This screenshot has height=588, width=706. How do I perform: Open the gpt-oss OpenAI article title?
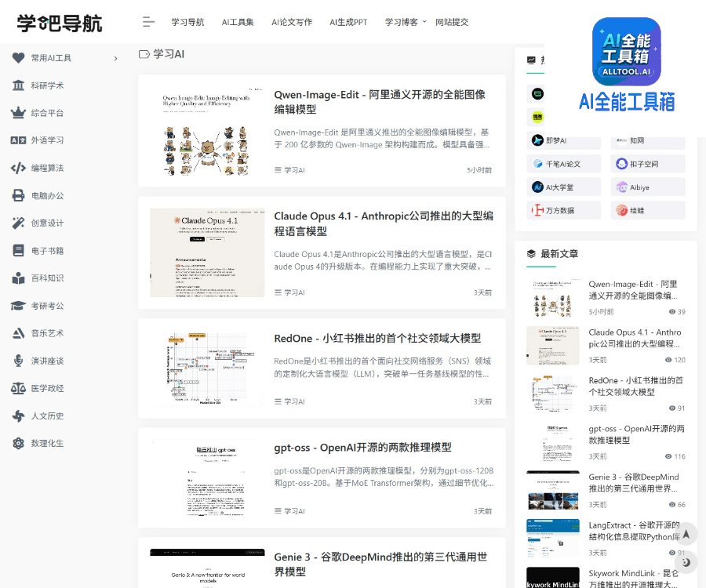pos(362,448)
